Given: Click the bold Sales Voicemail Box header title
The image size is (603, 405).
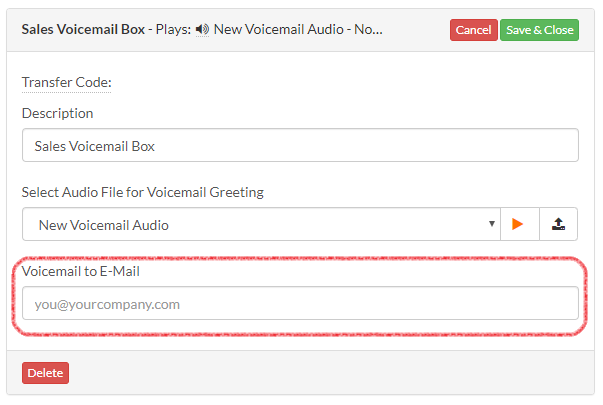Looking at the screenshot, I should tap(83, 29).
